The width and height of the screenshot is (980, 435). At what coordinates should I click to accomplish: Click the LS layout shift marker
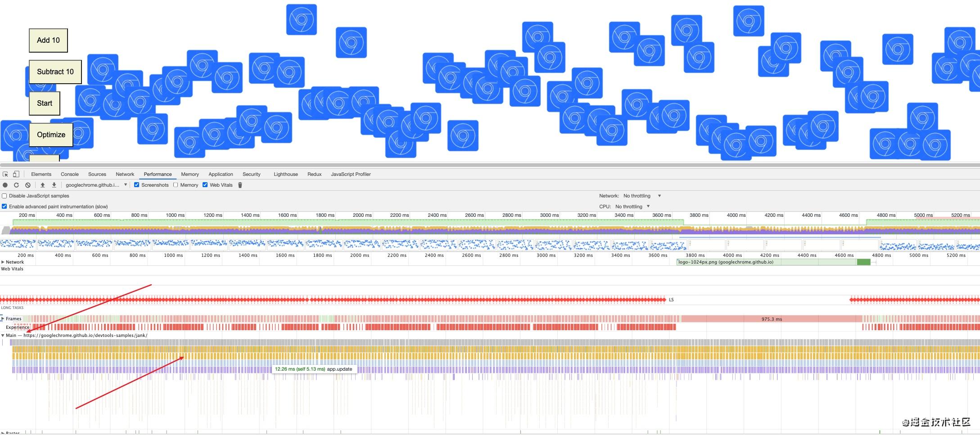coord(671,300)
